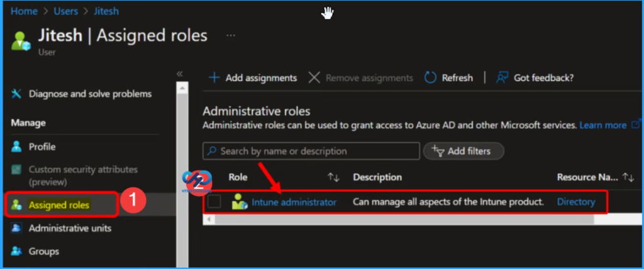Open the Directory resource link
Image resolution: width=644 pixels, height=269 pixels.
576,202
